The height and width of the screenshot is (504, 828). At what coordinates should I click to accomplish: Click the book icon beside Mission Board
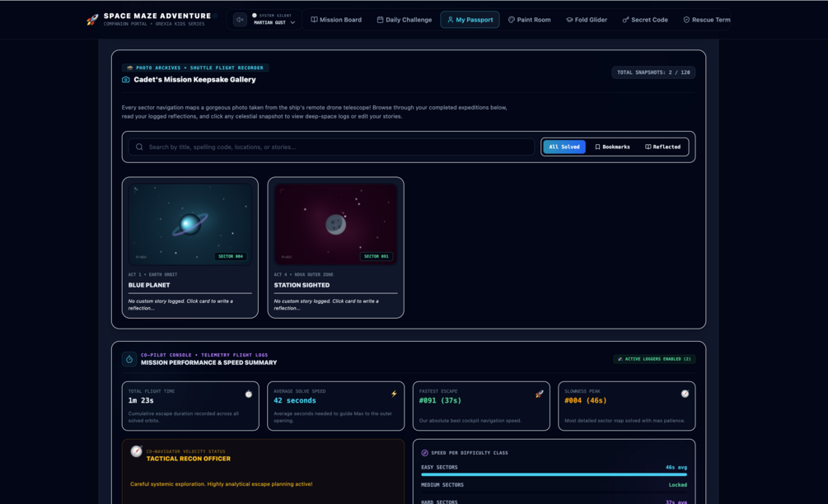[314, 20]
